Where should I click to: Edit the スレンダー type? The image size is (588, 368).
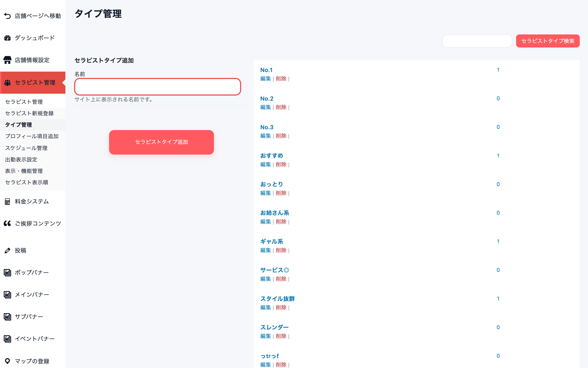tap(265, 336)
